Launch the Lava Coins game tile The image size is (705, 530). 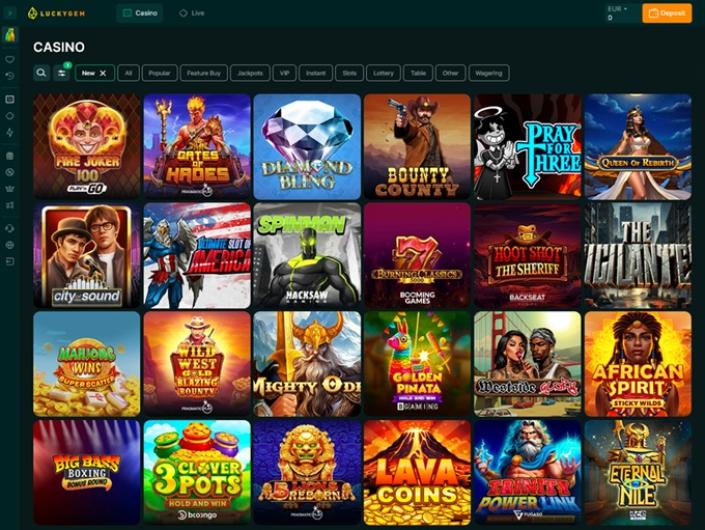417,472
